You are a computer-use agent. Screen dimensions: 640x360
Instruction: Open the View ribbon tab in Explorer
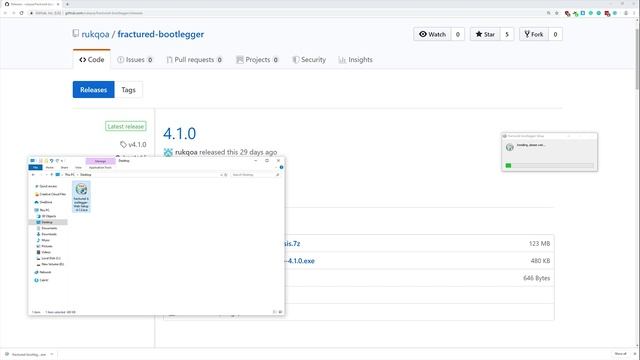pos(78,167)
